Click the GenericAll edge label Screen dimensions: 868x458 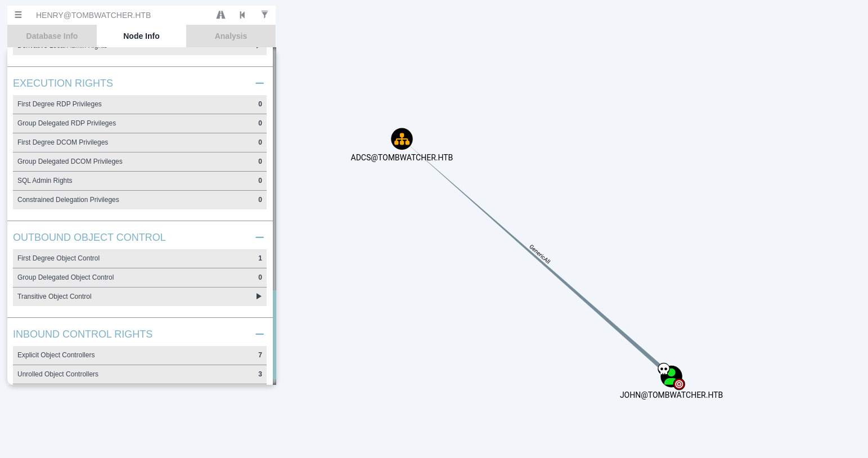pos(539,254)
